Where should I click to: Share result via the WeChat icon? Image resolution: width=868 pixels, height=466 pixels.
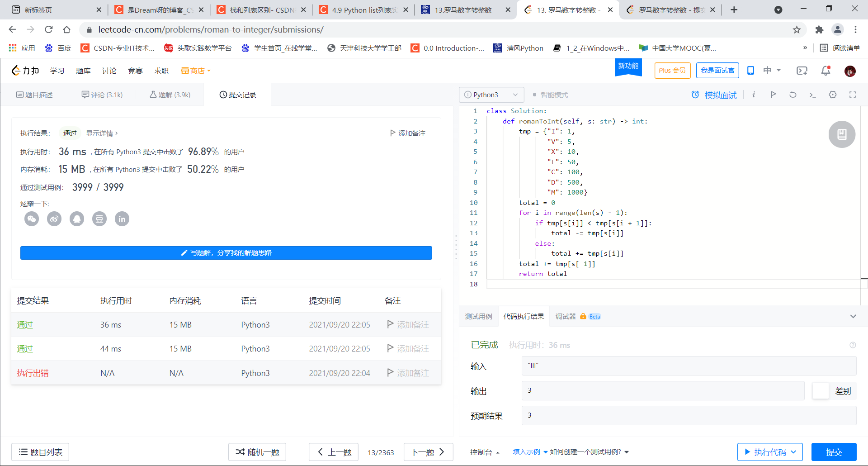pos(32,219)
